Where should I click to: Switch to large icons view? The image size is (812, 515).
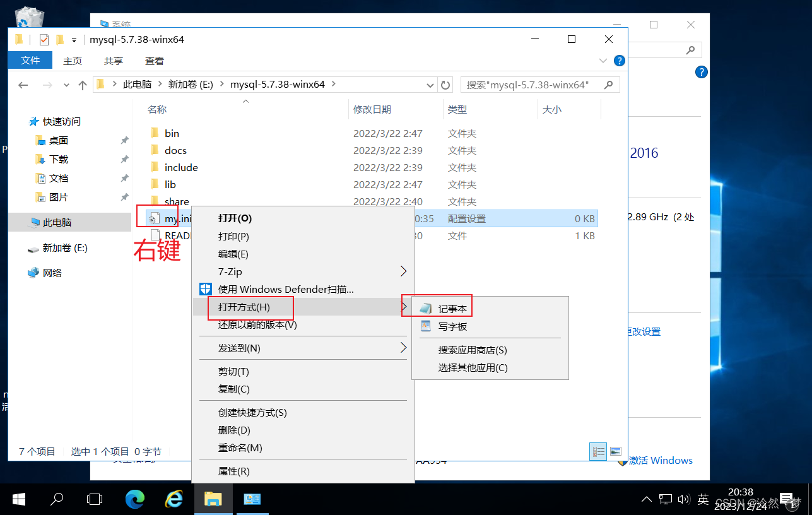616,451
